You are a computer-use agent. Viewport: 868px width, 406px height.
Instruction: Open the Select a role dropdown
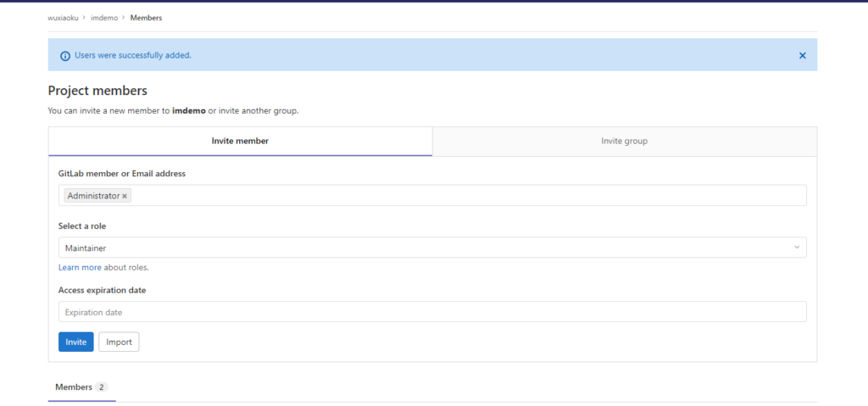[431, 247]
